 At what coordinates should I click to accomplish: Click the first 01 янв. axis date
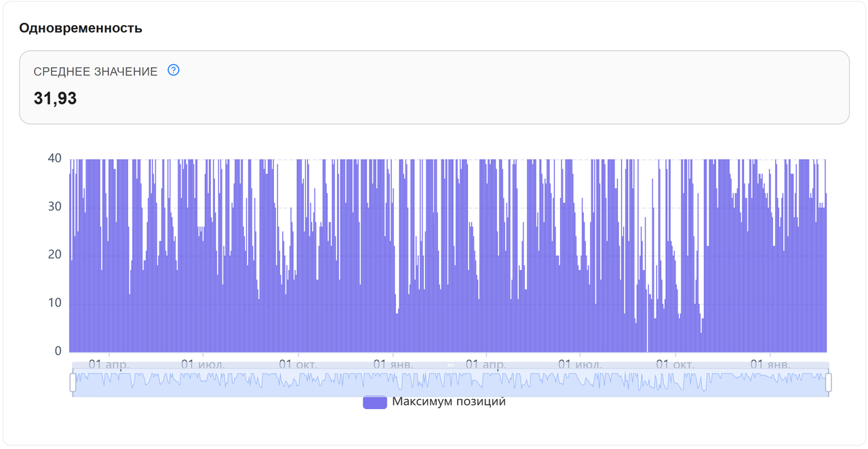coord(394,364)
